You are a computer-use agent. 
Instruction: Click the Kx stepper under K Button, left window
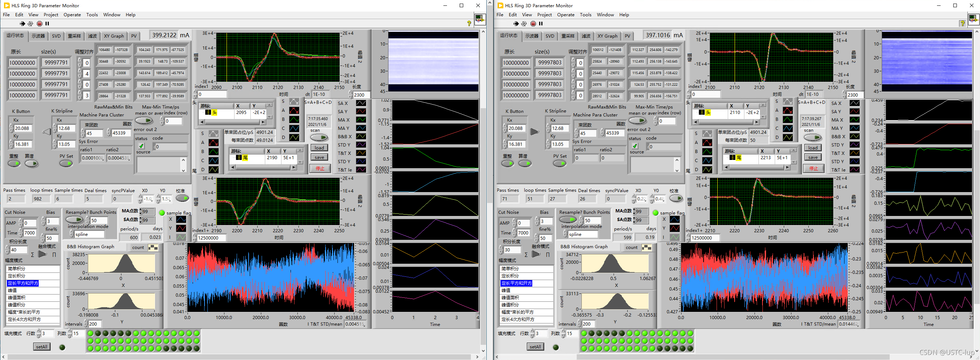[11, 128]
